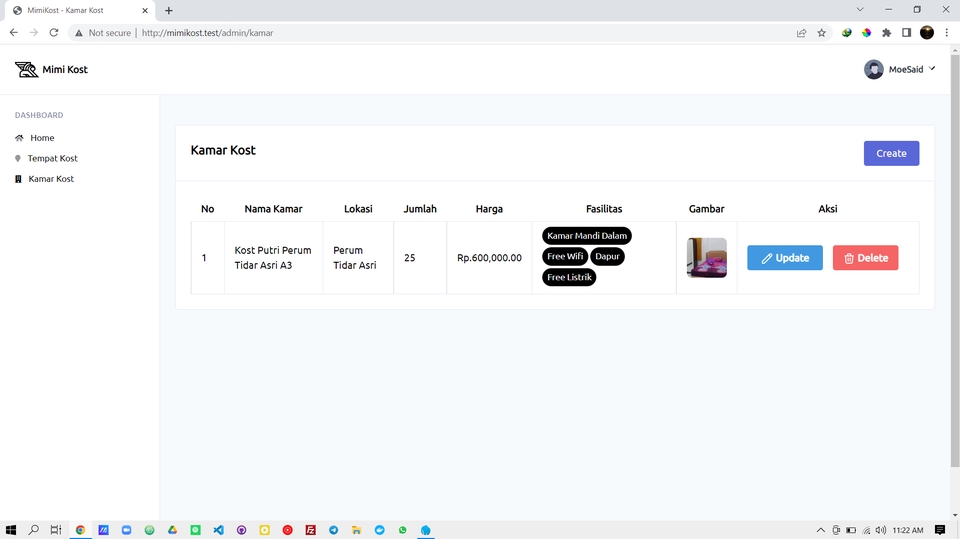Click the battery tray icon
Image resolution: width=960 pixels, height=539 pixels.
(851, 530)
